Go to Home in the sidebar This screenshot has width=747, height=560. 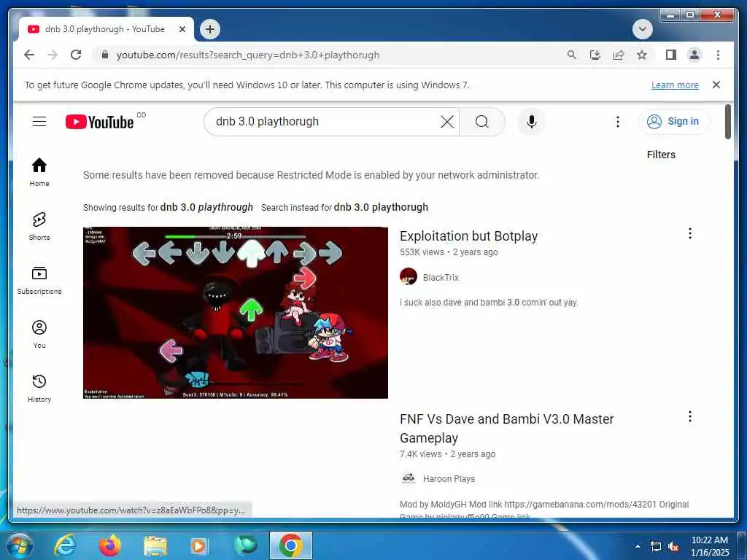point(39,172)
